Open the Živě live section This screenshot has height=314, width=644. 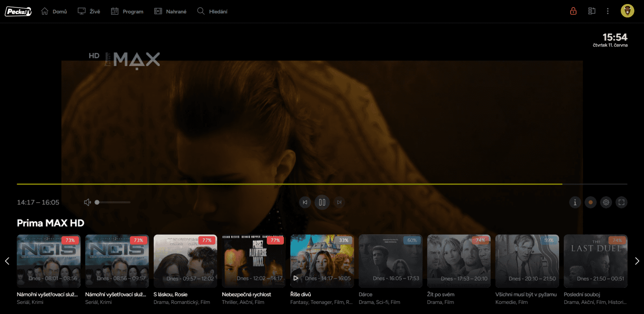tap(89, 11)
